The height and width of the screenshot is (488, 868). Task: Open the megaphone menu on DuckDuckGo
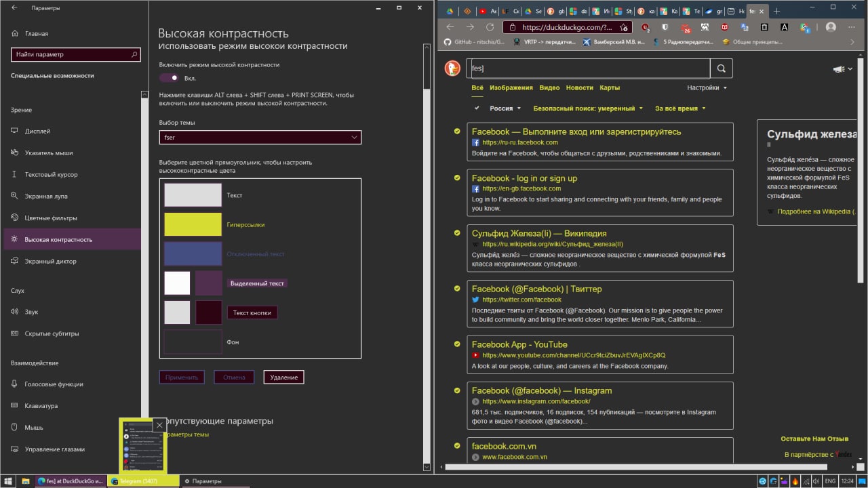[842, 68]
